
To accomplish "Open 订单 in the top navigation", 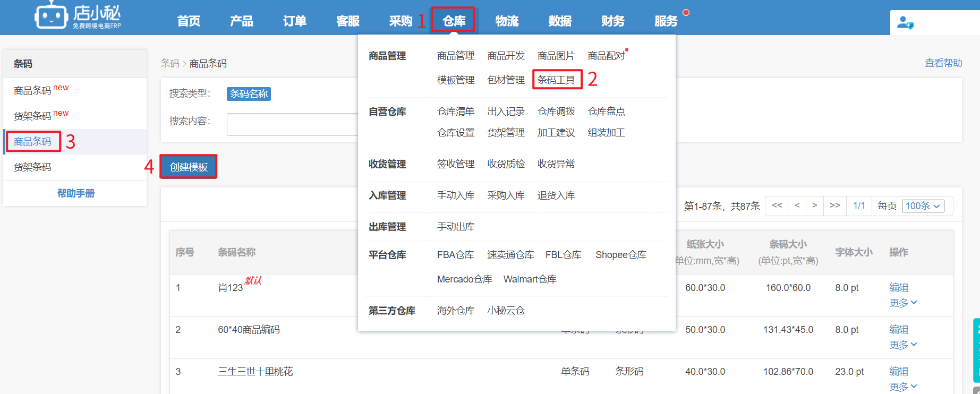I will point(294,21).
